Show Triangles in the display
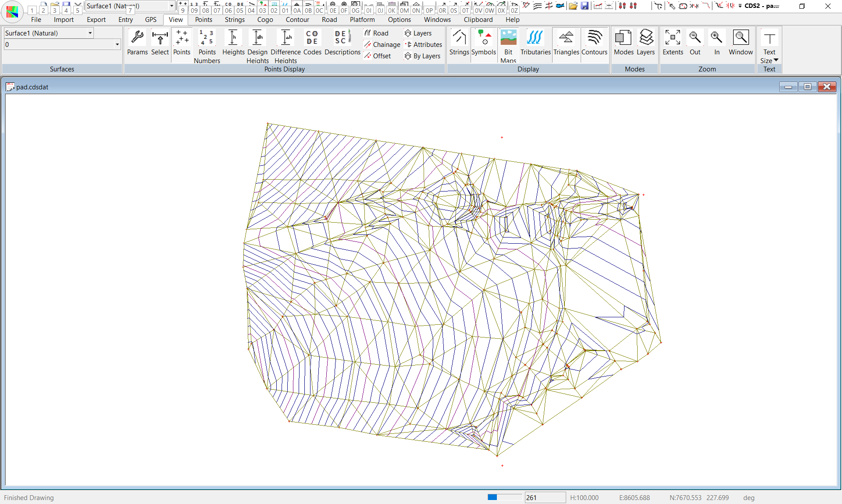The width and height of the screenshot is (842, 504). click(x=566, y=38)
